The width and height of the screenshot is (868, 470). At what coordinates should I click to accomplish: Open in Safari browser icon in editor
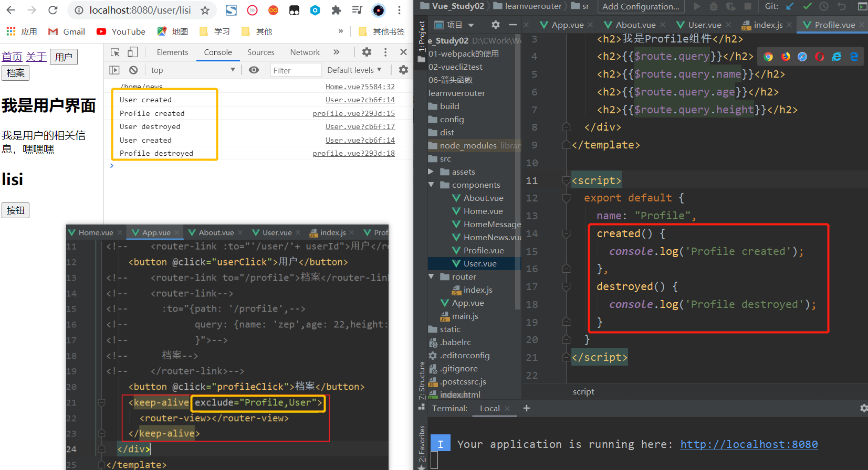[x=802, y=57]
